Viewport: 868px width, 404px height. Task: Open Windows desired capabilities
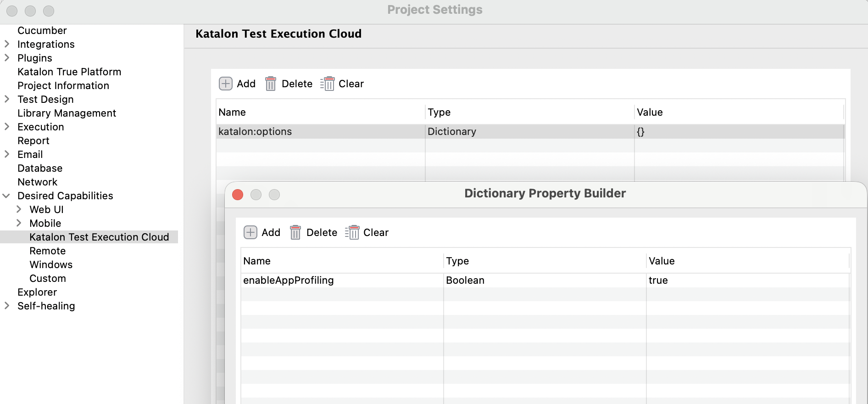point(51,264)
